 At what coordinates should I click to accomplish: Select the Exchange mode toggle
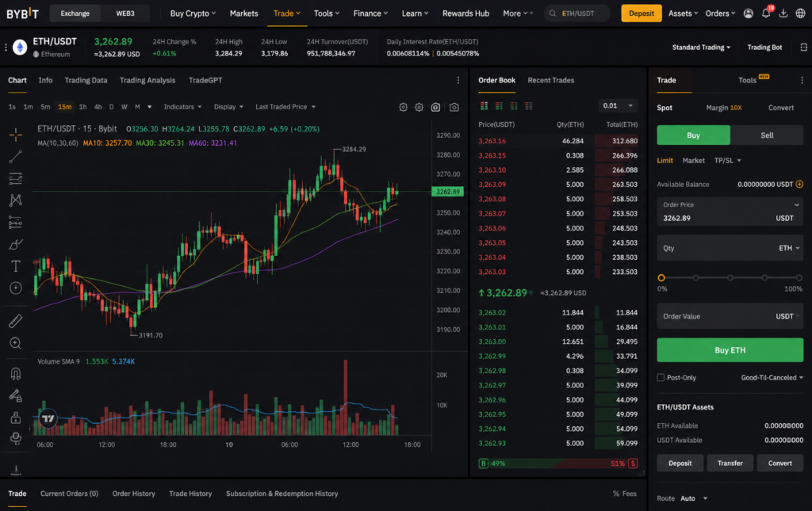click(75, 13)
